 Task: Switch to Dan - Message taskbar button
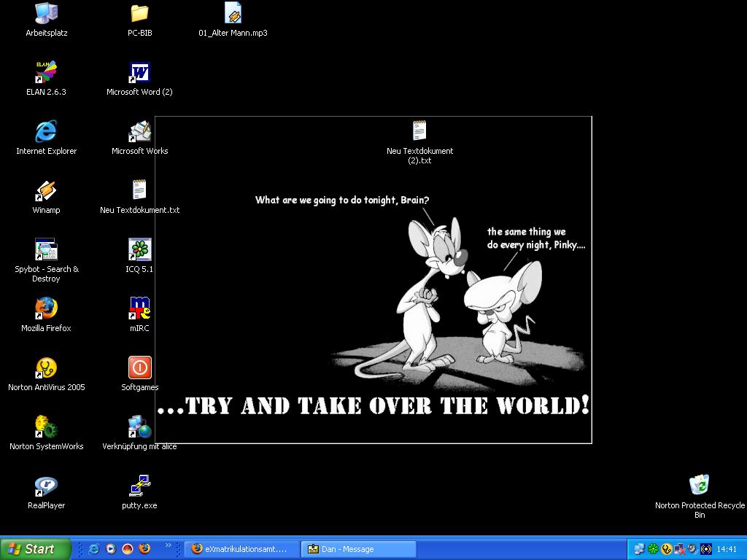pos(359,549)
